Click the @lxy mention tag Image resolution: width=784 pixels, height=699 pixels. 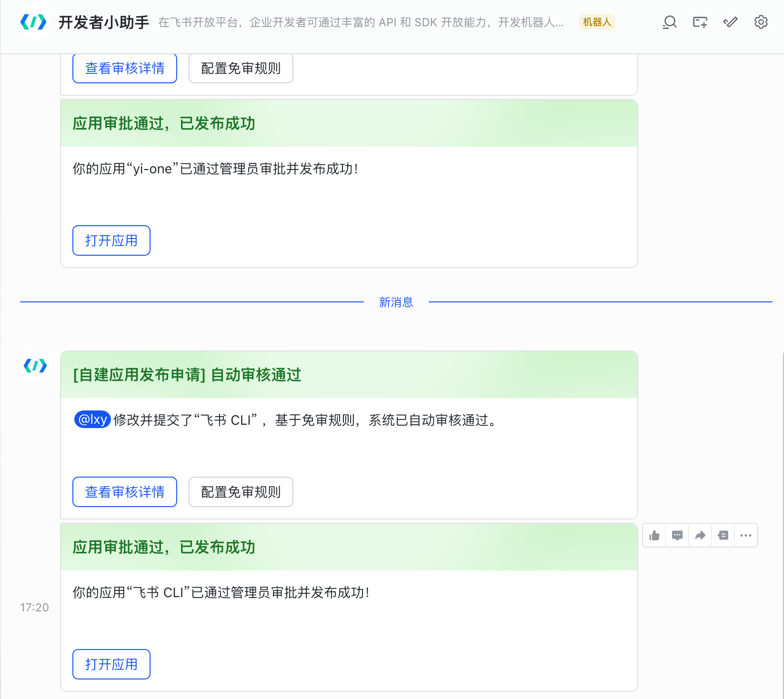pyautogui.click(x=92, y=419)
